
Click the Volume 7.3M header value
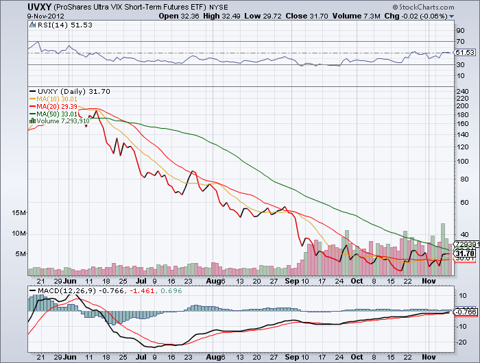click(356, 16)
